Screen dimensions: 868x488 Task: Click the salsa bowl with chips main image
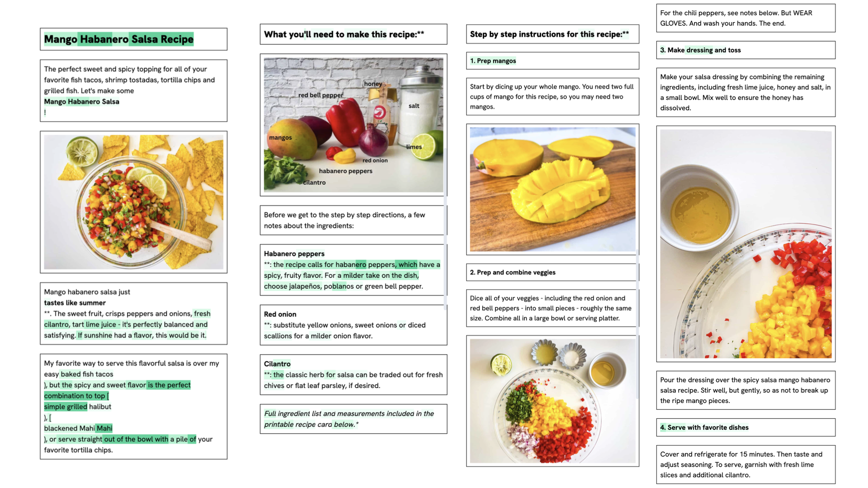pyautogui.click(x=132, y=202)
